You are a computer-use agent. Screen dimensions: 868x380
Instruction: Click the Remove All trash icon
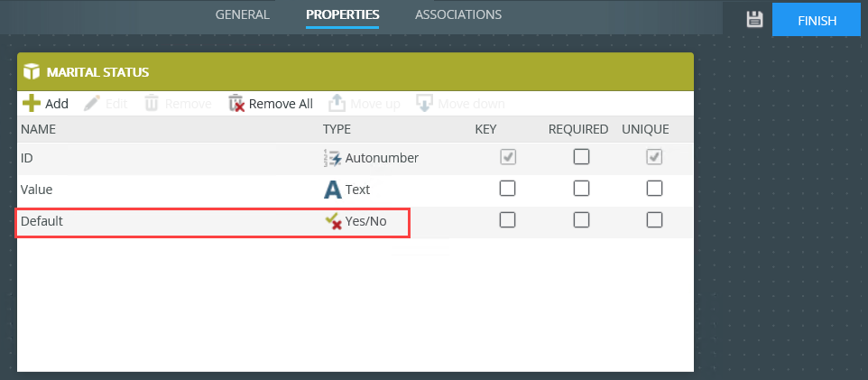[x=236, y=103]
